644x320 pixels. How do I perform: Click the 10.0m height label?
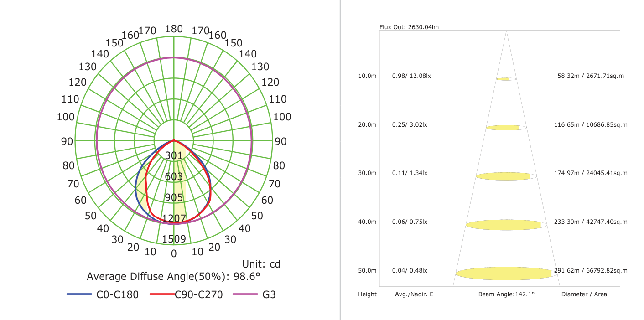[x=368, y=76]
